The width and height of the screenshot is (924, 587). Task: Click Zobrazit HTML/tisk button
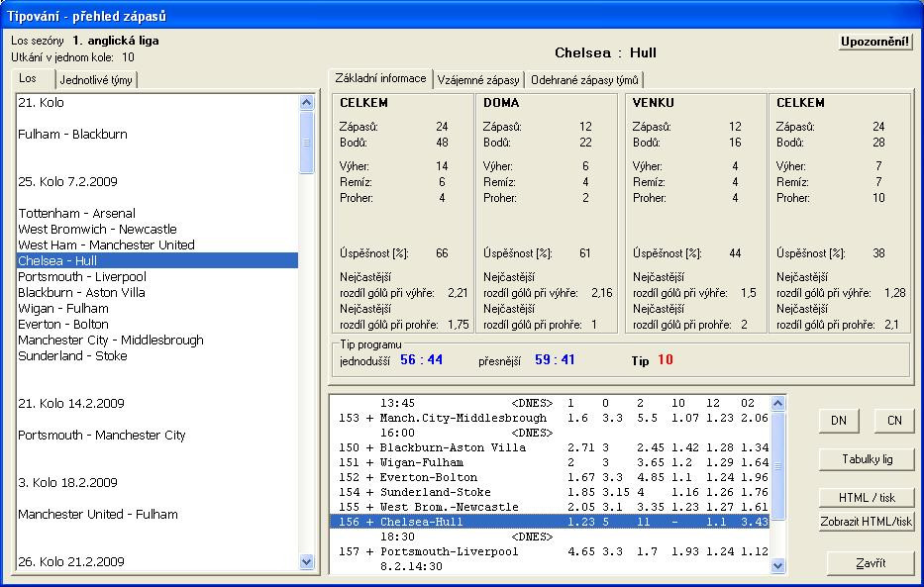867,522
